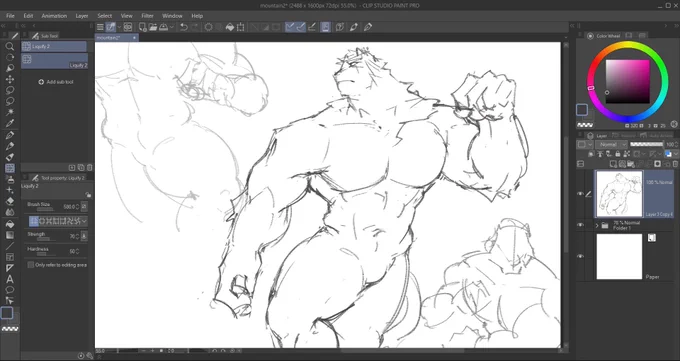Viewport: 680px width, 361px height.
Task: Toggle brush size pressure setting button
Action: point(84,207)
